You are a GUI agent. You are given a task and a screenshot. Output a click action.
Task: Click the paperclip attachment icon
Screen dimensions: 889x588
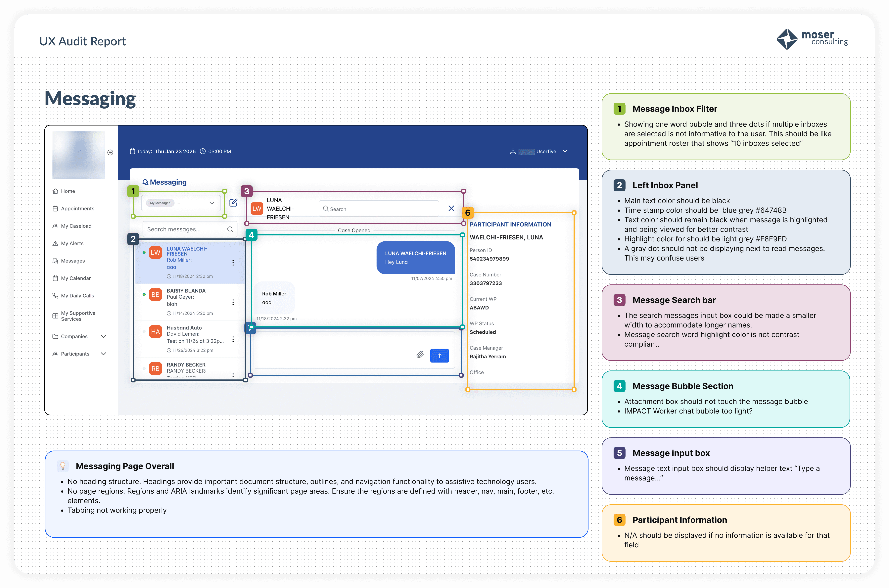[420, 355]
